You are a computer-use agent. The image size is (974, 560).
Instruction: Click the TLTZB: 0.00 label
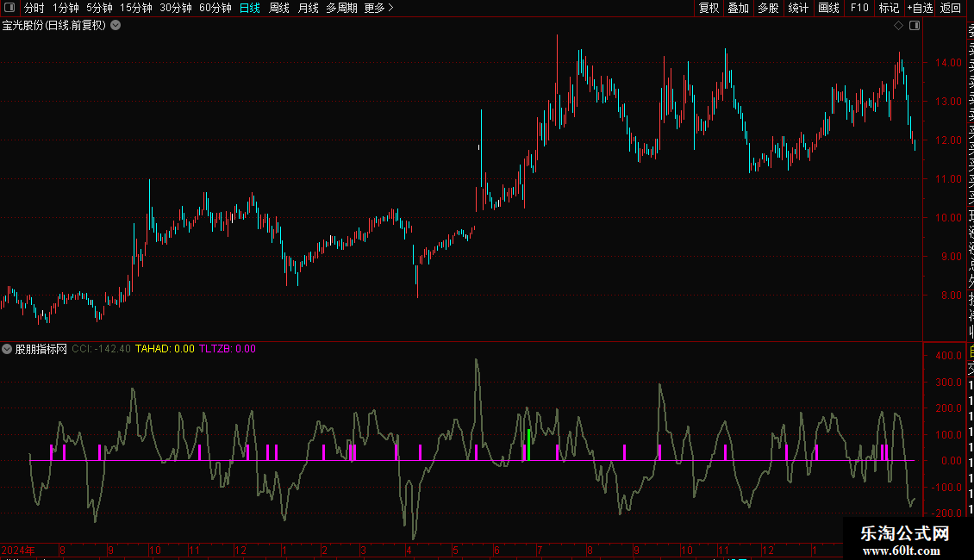pos(228,349)
